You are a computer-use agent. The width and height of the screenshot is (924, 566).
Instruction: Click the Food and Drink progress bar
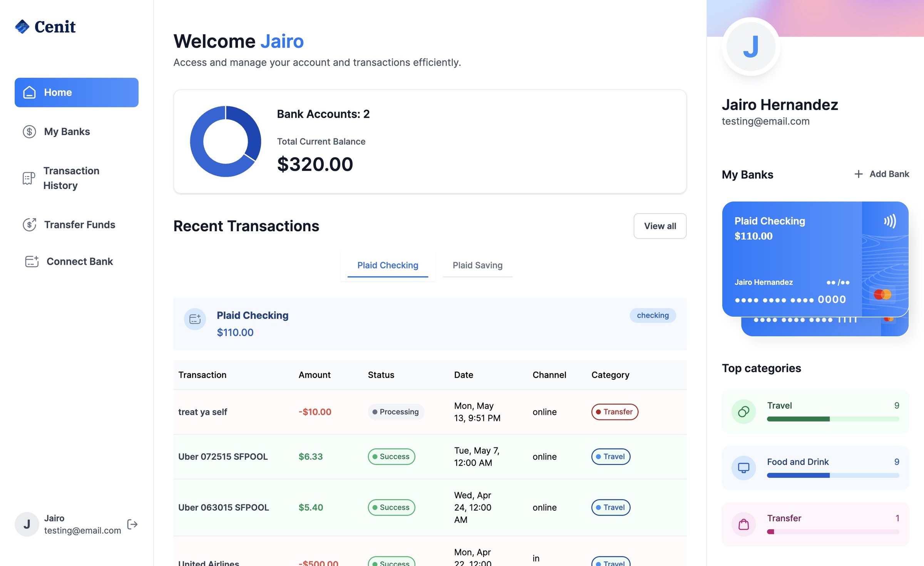tap(833, 476)
